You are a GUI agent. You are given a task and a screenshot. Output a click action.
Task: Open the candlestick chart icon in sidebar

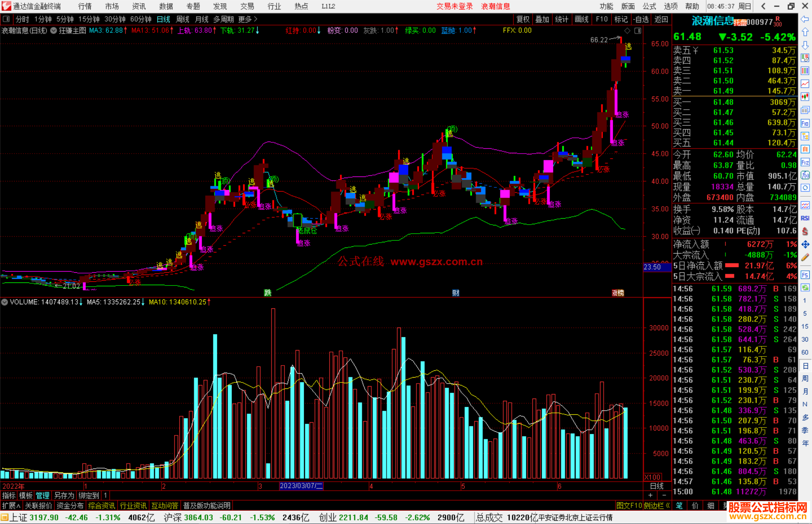point(805,97)
